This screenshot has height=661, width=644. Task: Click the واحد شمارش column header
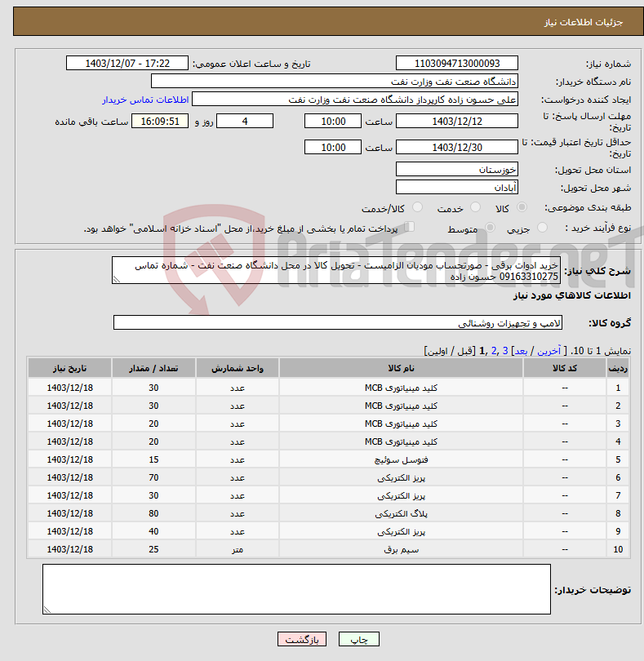[x=238, y=368]
